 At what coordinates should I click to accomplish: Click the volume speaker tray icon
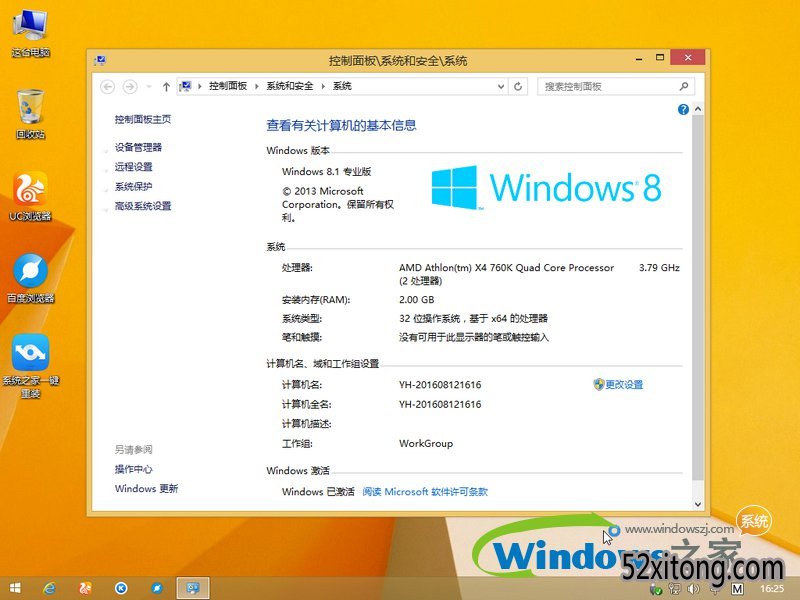pyautogui.click(x=694, y=589)
